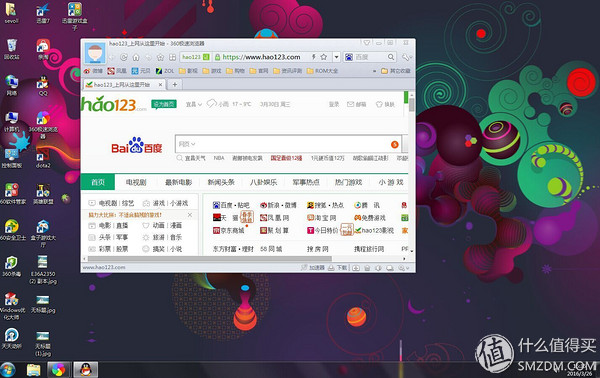Open QQ from the taskbar
This screenshot has height=378, width=600.
point(86,370)
